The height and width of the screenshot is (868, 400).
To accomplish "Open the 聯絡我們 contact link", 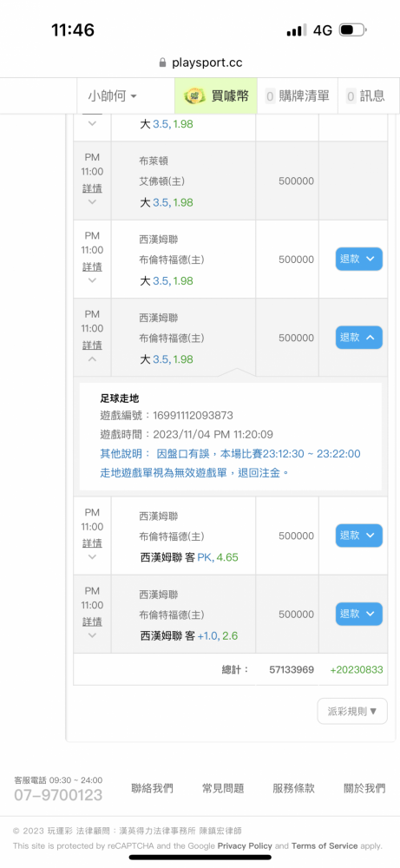I will (x=152, y=788).
